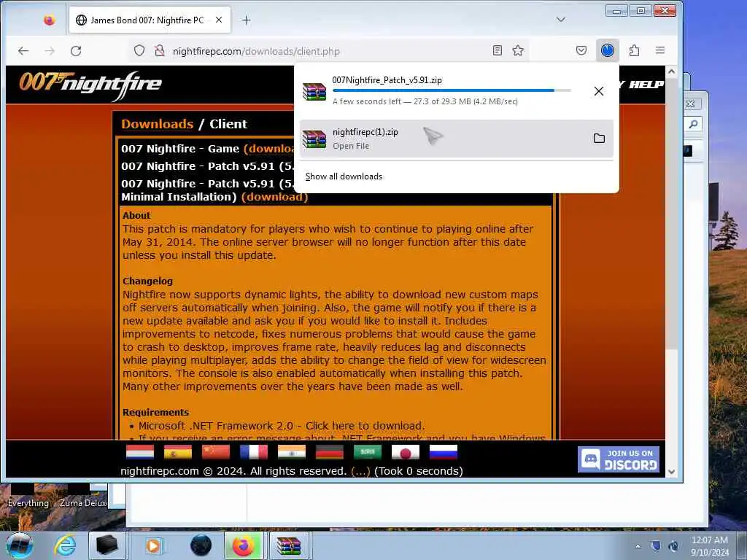The image size is (747, 560).
Task: Open the WinRAR taskbar button
Action: (x=289, y=545)
